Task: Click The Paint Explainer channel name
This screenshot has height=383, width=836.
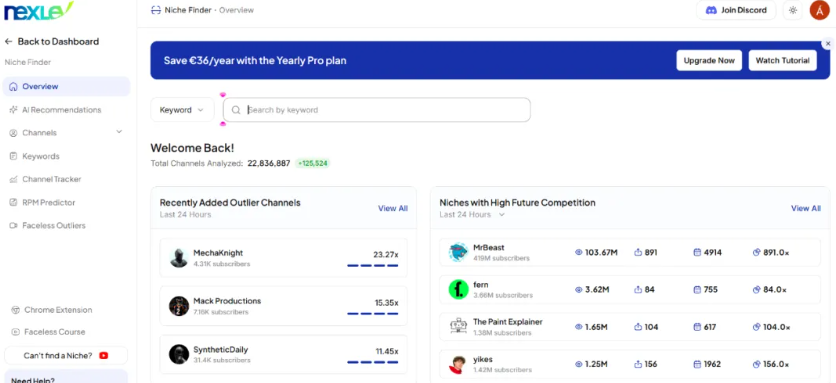Action: click(x=508, y=322)
